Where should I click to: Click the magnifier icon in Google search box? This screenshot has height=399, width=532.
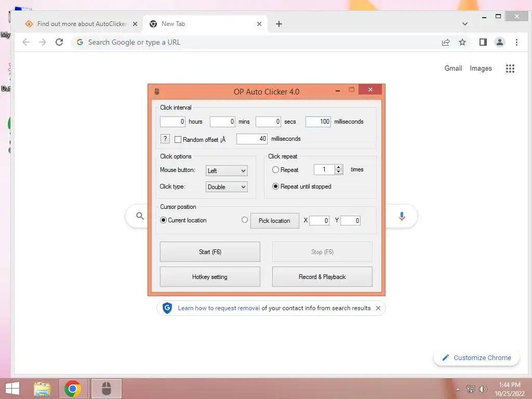tap(140, 216)
